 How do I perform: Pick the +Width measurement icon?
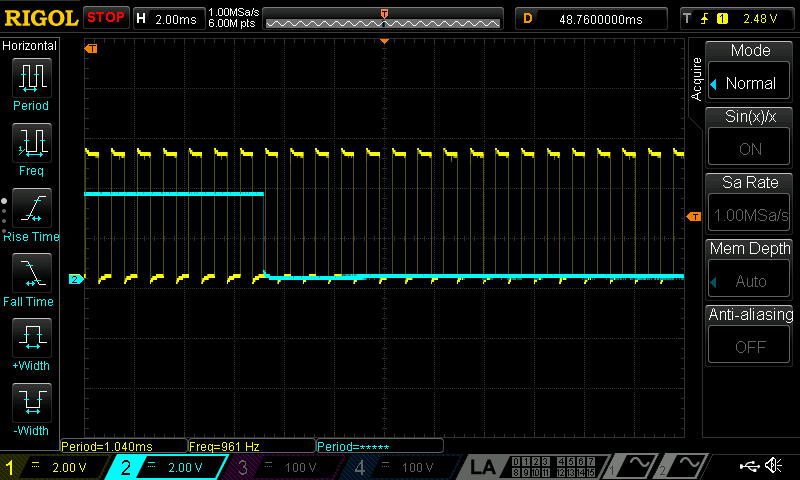coord(31,339)
